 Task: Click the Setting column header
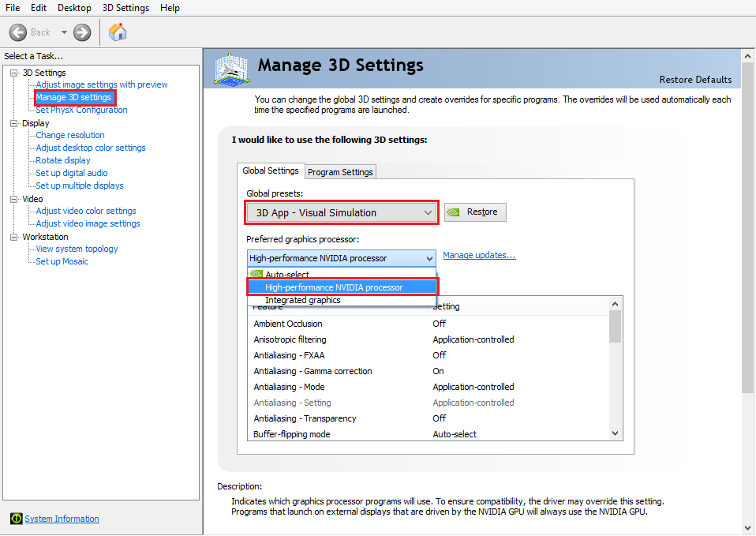(518, 306)
